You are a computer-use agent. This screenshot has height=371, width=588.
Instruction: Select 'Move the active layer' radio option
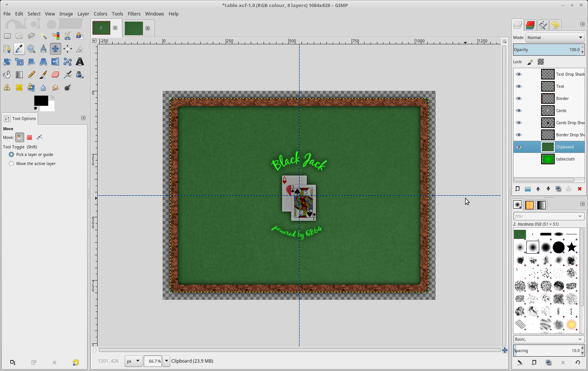tap(11, 164)
